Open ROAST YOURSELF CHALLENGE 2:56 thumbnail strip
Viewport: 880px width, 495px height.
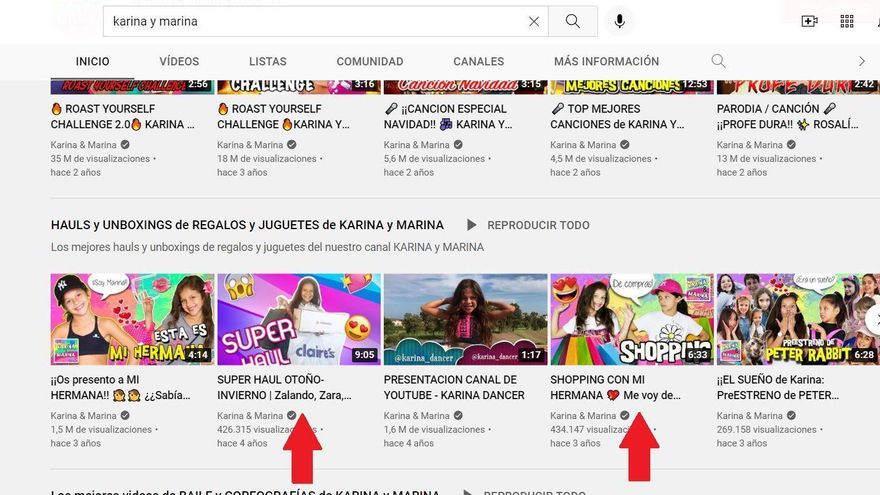point(132,86)
